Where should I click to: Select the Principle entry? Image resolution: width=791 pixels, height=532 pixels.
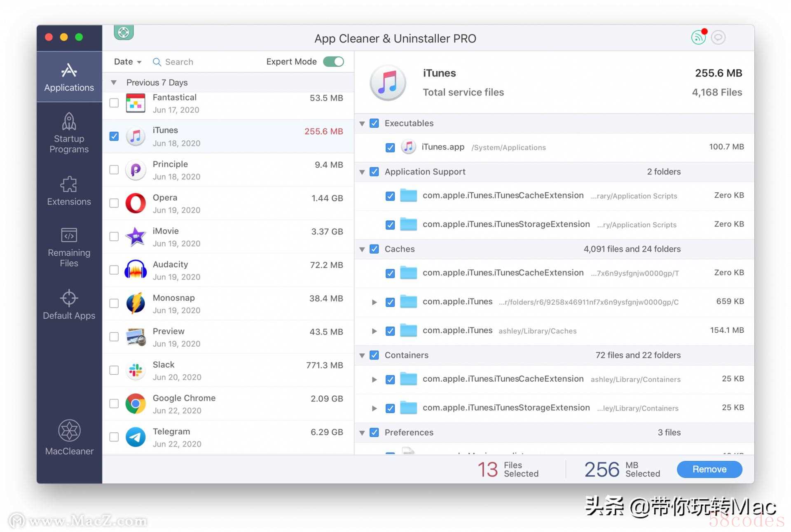[x=228, y=170]
